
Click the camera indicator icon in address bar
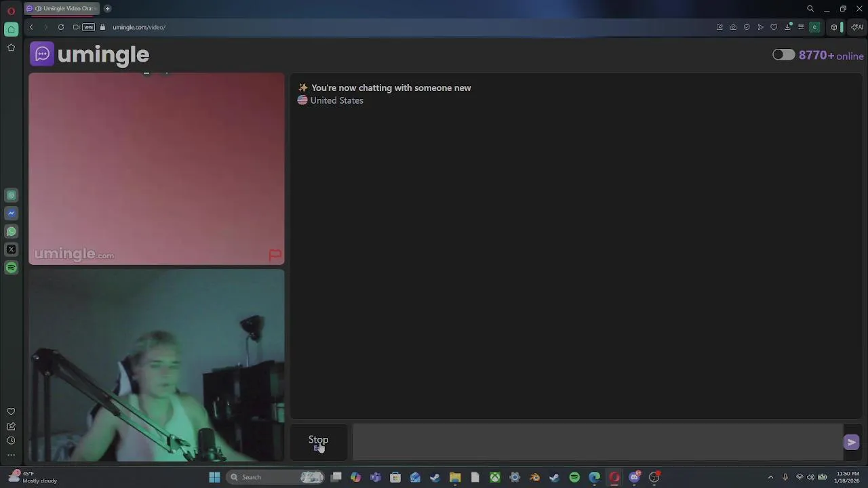coord(76,27)
